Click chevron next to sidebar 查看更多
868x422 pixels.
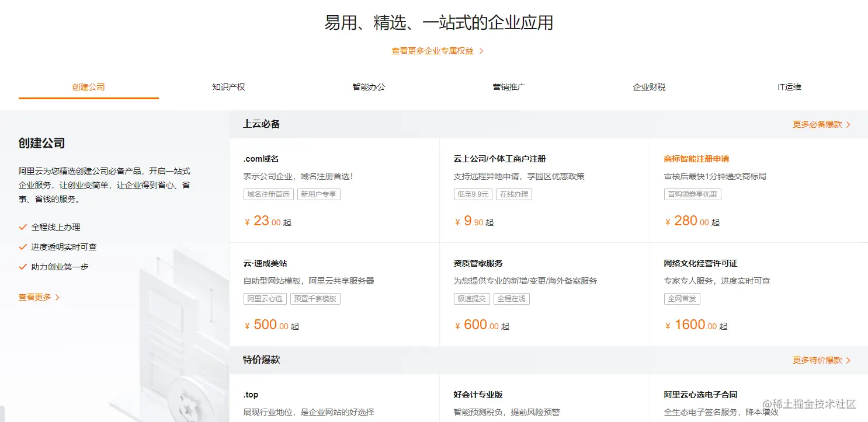pos(57,297)
